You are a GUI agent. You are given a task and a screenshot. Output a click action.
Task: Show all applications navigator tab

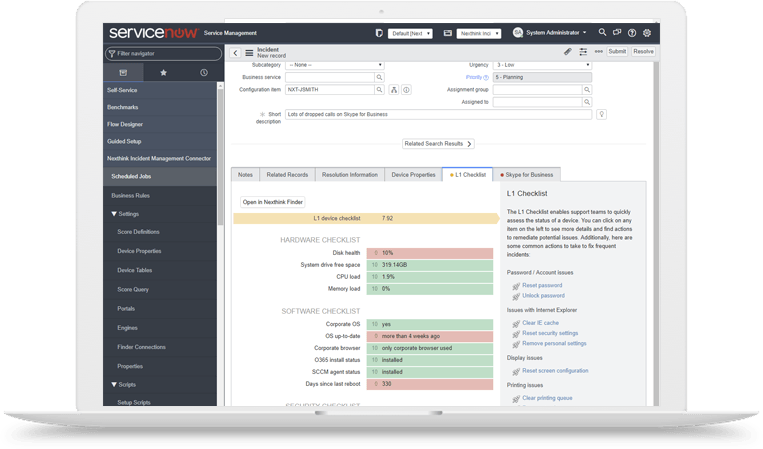pos(123,72)
